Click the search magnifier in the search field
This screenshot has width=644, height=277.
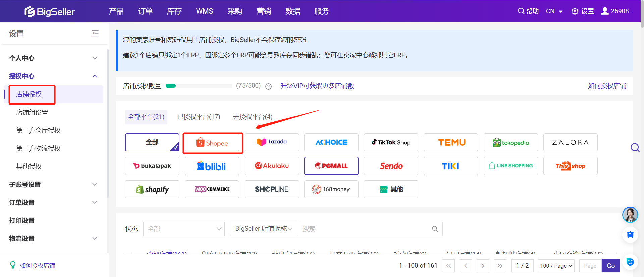tap(435, 229)
